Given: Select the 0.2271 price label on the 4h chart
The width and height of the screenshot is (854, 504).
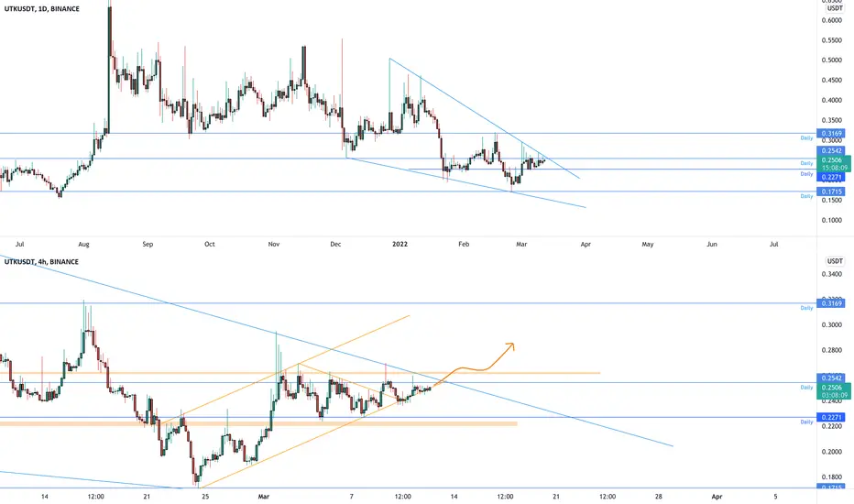Looking at the screenshot, I should click(x=831, y=417).
